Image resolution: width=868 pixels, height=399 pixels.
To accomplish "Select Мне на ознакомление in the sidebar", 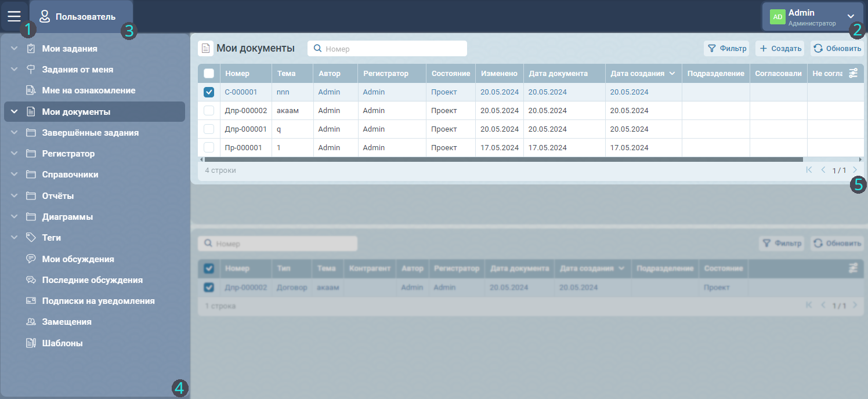I will click(88, 90).
